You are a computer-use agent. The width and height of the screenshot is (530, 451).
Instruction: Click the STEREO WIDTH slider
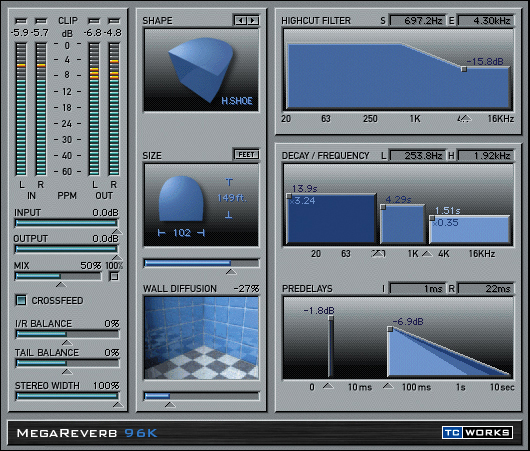(x=67, y=396)
